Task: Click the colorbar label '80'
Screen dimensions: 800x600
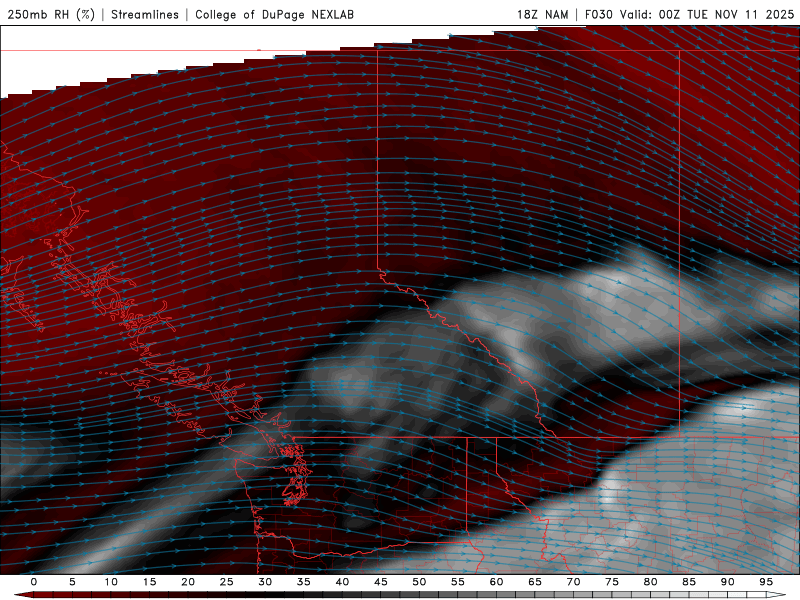Action: pyautogui.click(x=651, y=582)
